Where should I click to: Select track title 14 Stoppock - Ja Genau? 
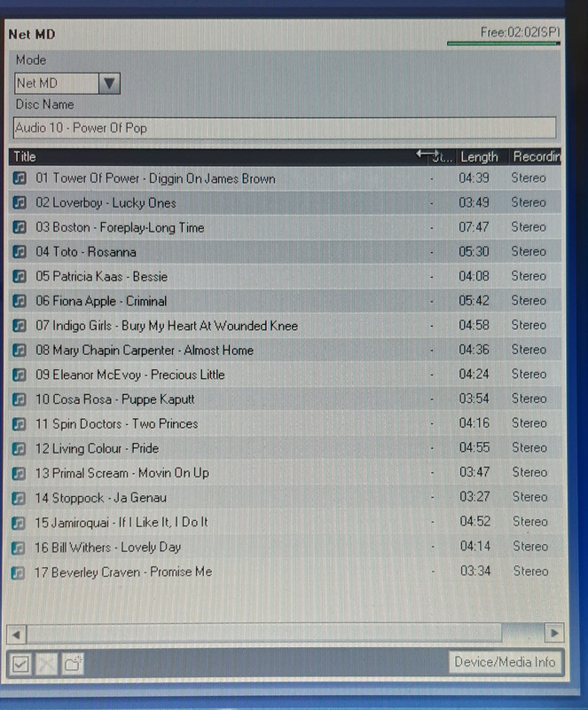point(100,498)
